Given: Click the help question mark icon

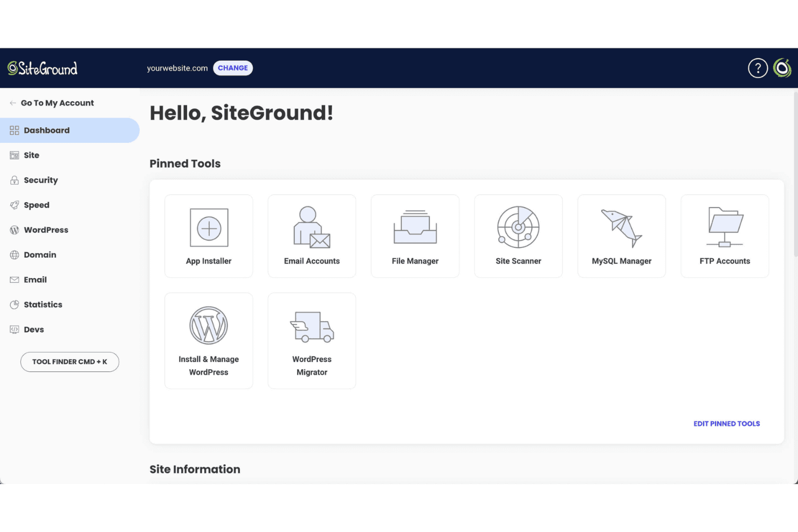Looking at the screenshot, I should pos(758,68).
